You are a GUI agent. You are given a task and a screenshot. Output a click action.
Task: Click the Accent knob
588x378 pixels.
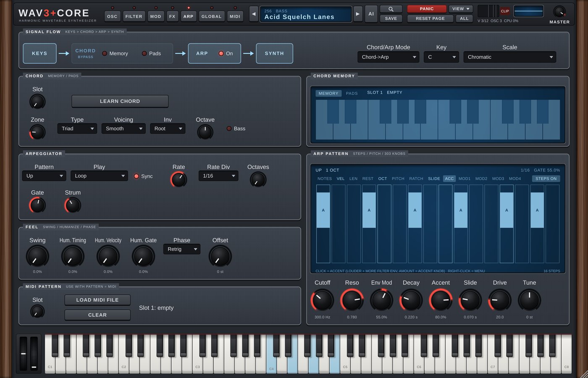pos(441,300)
